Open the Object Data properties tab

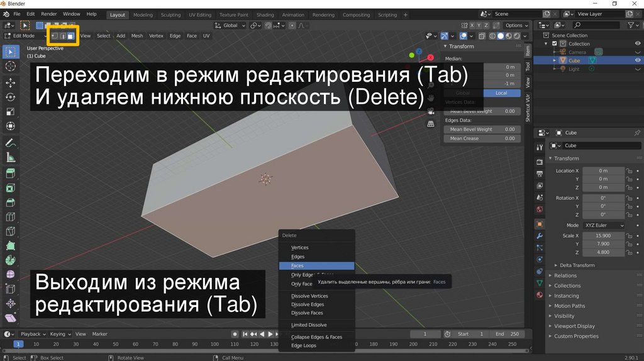[x=540, y=283]
